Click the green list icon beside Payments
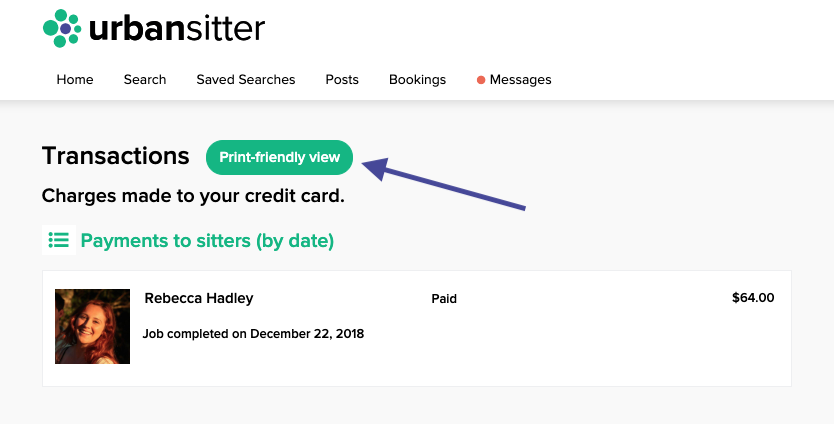This screenshot has width=834, height=424. (x=59, y=240)
